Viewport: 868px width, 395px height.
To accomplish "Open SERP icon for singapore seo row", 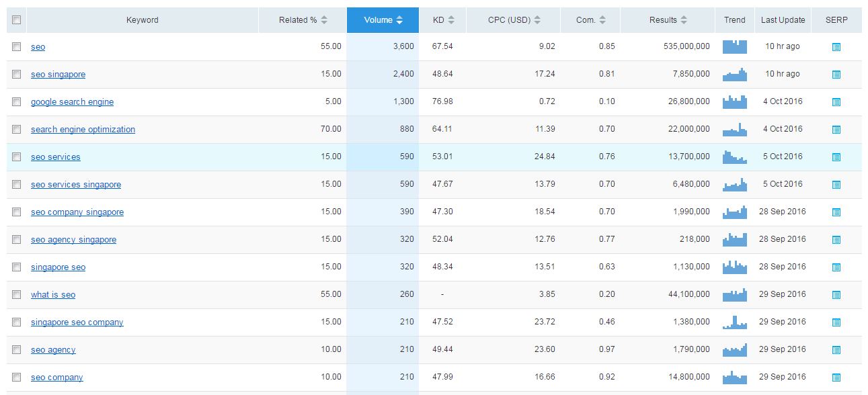I will click(836, 267).
